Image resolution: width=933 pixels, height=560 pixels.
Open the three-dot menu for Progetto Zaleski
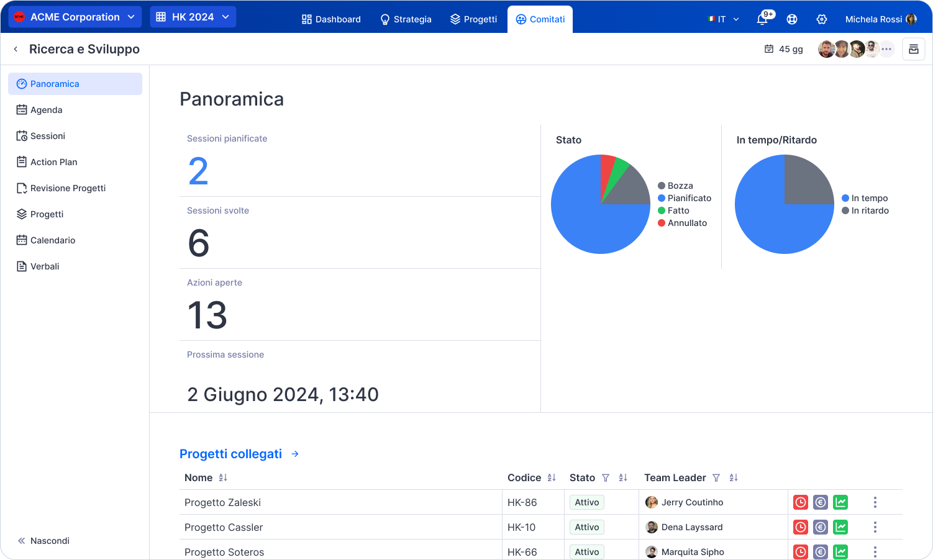tap(875, 502)
